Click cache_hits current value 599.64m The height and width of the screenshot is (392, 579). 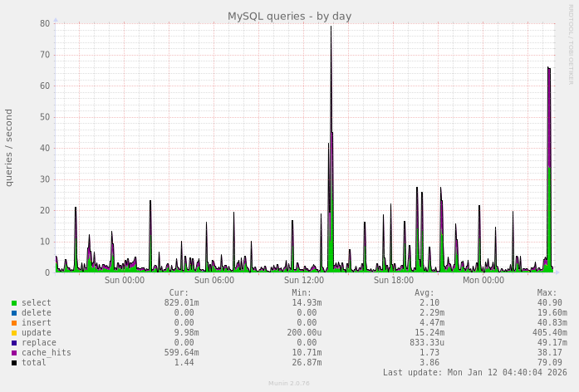tap(181, 352)
